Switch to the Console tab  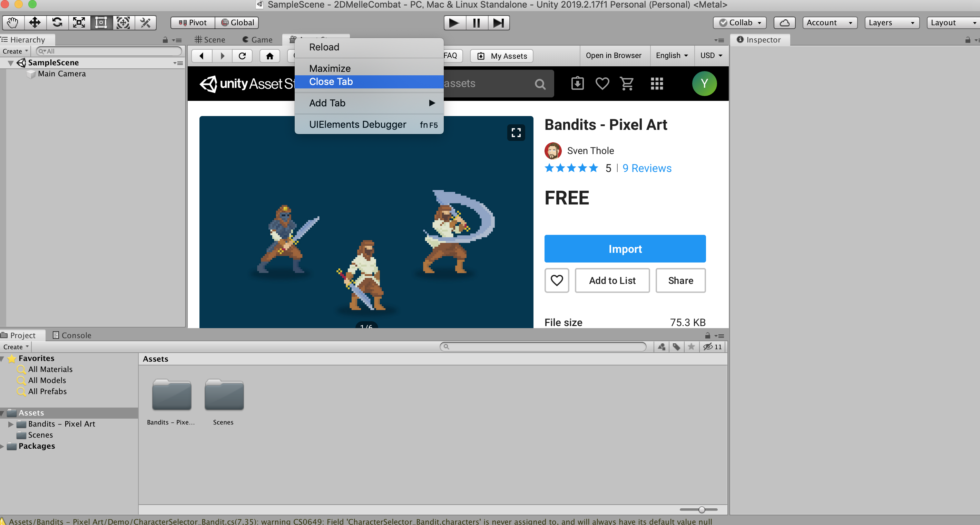click(x=72, y=335)
